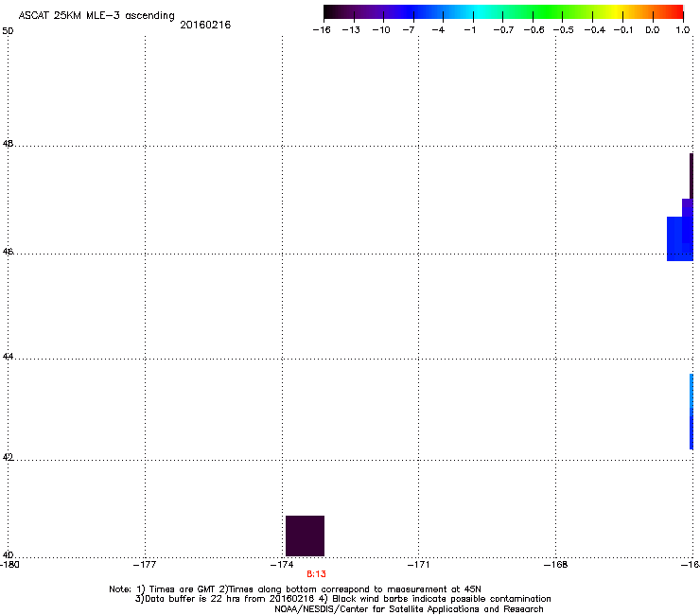Click the title text ASCAT 25KM MLE-3 ascending
This screenshot has width=700, height=615.
(96, 16)
